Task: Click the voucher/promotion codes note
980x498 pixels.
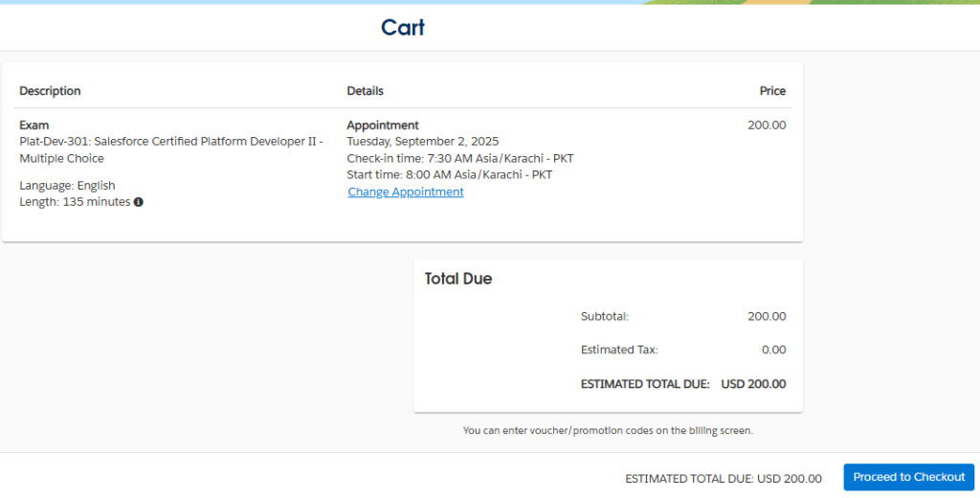Action: 608,430
